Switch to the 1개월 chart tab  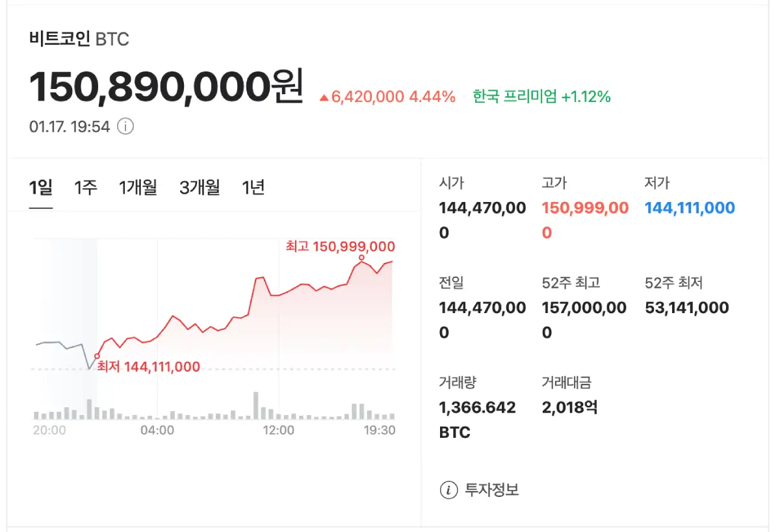138,187
